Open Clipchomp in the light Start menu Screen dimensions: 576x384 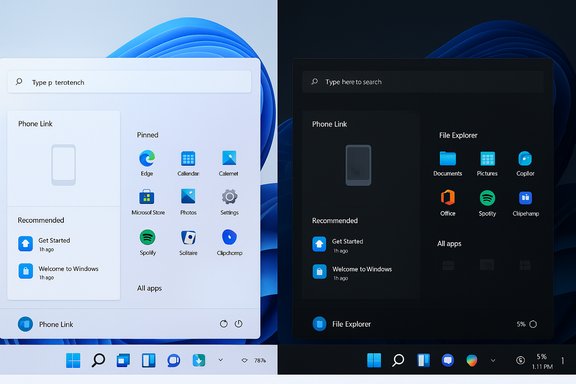click(x=229, y=237)
